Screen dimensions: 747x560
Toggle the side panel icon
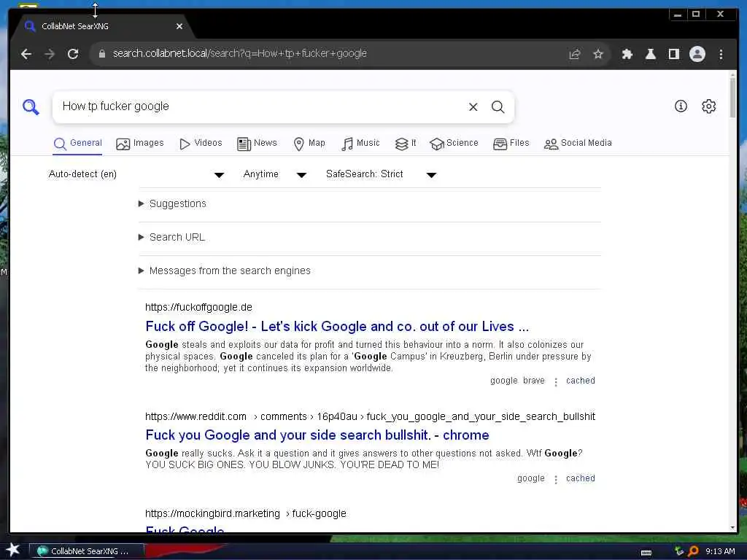tap(673, 54)
